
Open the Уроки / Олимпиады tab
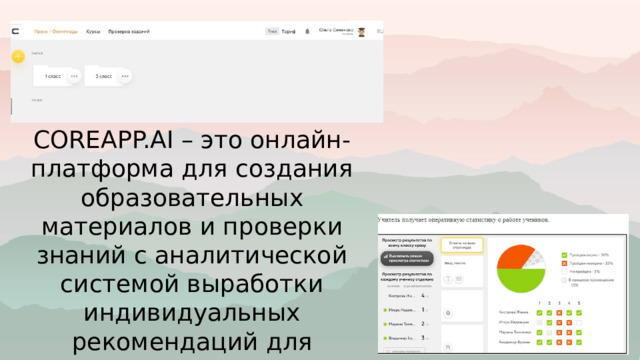(56, 31)
